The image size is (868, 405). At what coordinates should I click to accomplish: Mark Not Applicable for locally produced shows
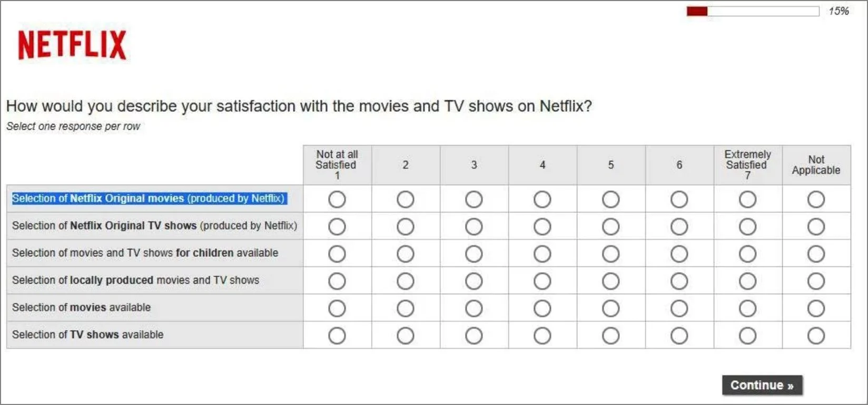pos(816,281)
